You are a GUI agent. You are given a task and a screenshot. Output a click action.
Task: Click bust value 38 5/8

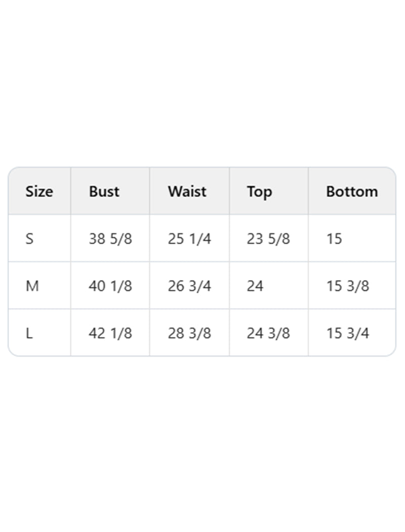click(110, 239)
